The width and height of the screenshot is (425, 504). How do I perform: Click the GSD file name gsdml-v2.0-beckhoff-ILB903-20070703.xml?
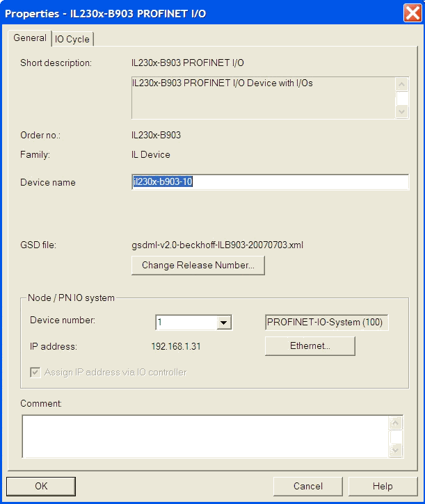(217, 245)
